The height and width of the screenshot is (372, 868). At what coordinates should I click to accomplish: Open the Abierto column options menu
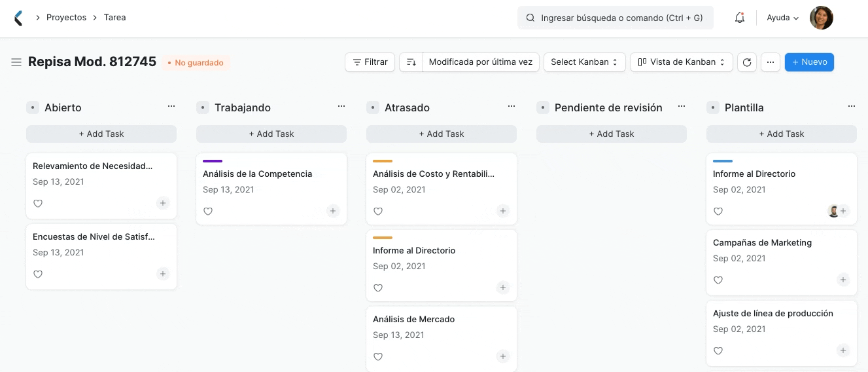(171, 106)
